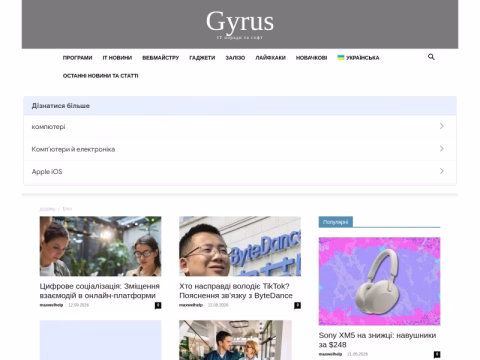The height and width of the screenshot is (360, 480).
Task: Open 'Sony XM5 на знижці' headline
Action: pos(377,340)
